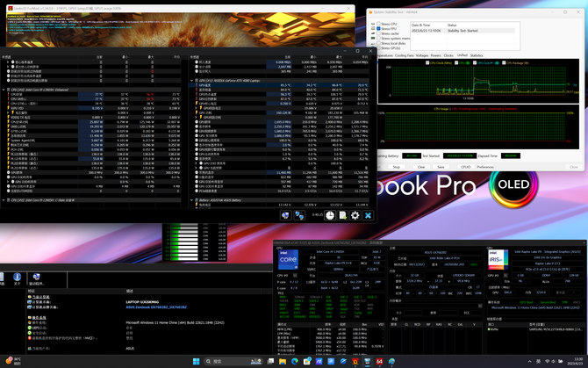This screenshot has height=368, width=588.
Task: Collapse the Battery ASUSTeK ASUS Battery group
Action: point(191,200)
